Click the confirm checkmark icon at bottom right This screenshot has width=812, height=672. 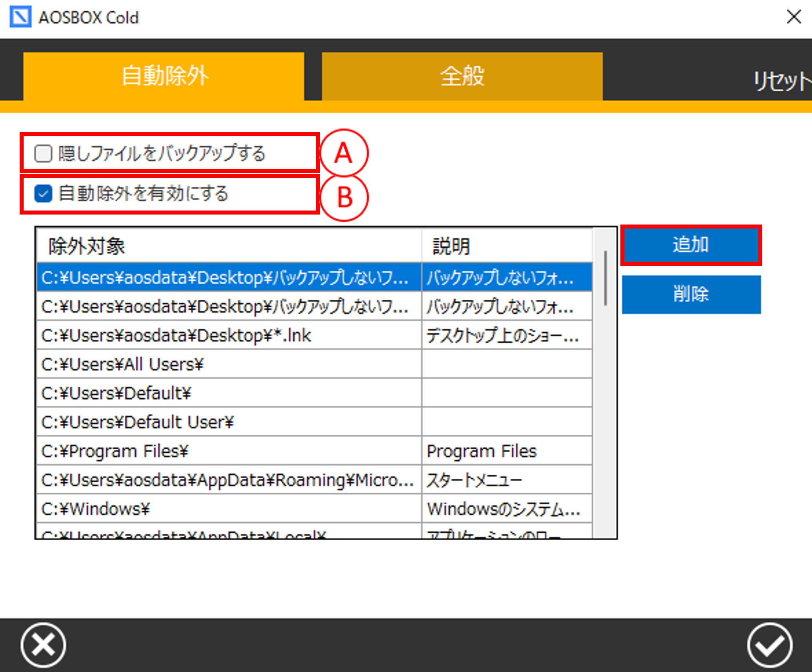(770, 645)
